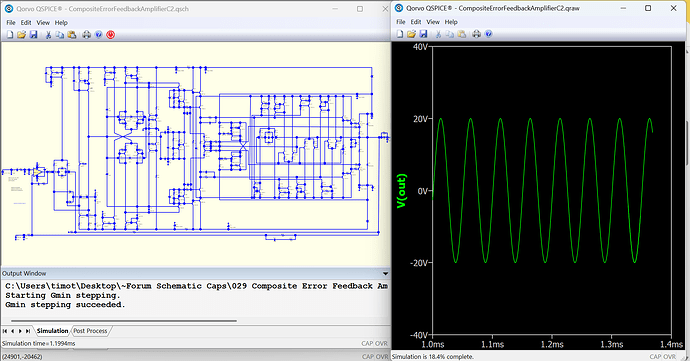Click the Output Window horizontal scrollbar
690x361 pixels.
(x=124, y=321)
